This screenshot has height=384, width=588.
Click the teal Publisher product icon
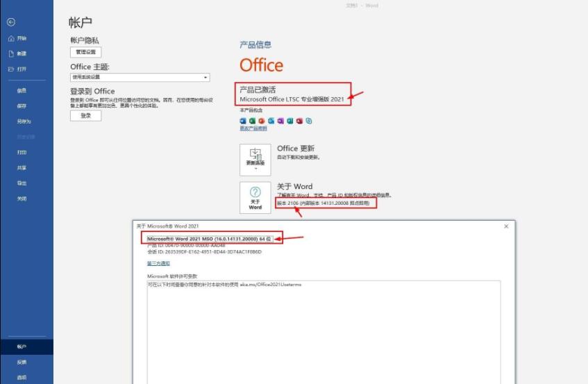(x=290, y=121)
